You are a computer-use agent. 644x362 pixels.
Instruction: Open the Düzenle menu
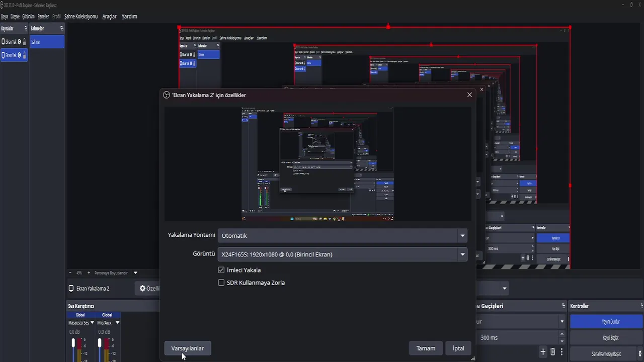coord(15,17)
